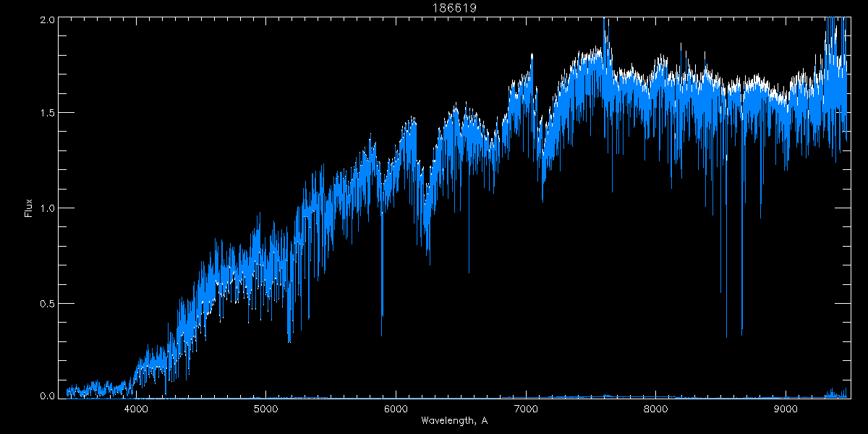Click the 'Wavelength, A' x-axis label
The height and width of the screenshot is (434, 868).
pyautogui.click(x=454, y=421)
